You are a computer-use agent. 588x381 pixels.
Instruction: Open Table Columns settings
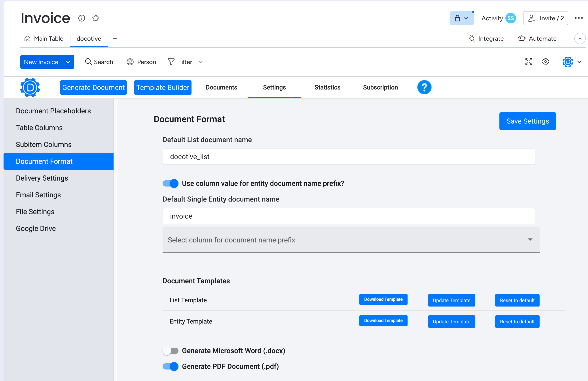click(59, 128)
